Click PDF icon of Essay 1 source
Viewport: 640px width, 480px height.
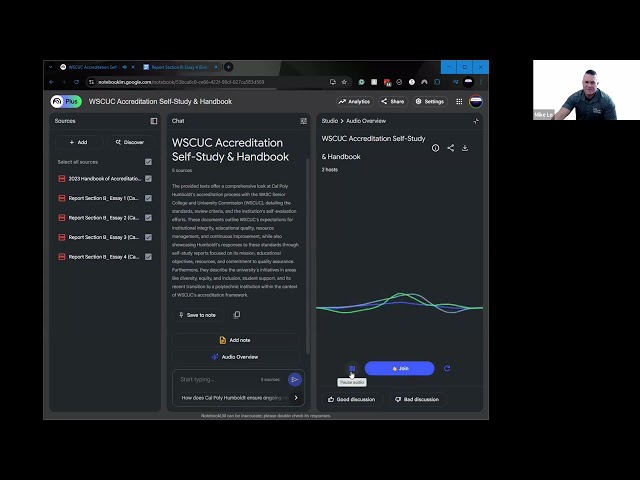pos(62,198)
